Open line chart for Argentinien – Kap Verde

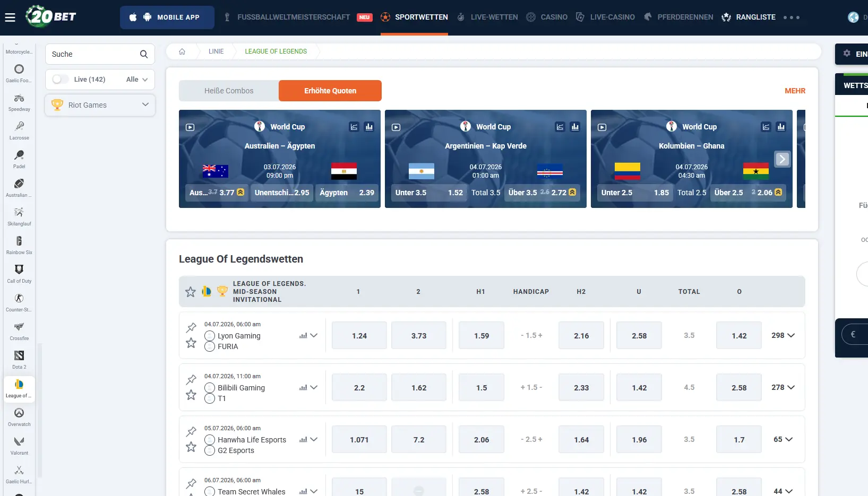pyautogui.click(x=560, y=127)
